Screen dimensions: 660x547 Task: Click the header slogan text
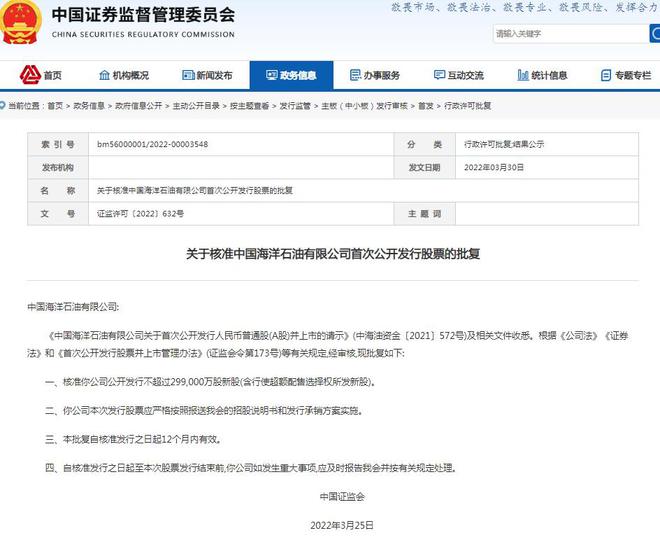525,7
